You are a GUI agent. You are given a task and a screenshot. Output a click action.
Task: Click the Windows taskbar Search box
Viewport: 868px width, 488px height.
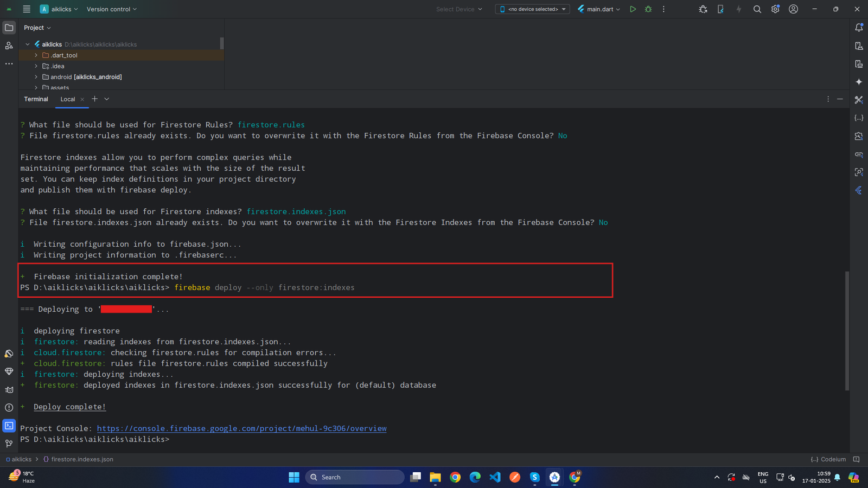355,477
